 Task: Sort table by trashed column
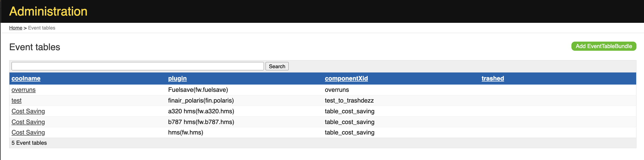(x=493, y=78)
